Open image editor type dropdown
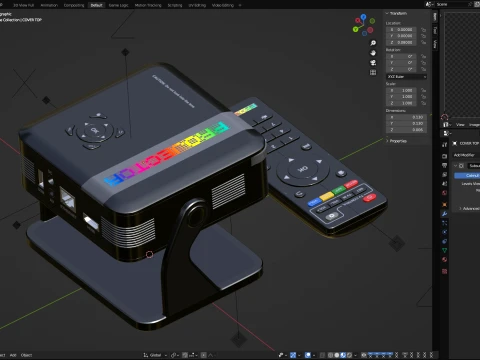Image resolution: width=480 pixels, height=360 pixels. point(447,124)
